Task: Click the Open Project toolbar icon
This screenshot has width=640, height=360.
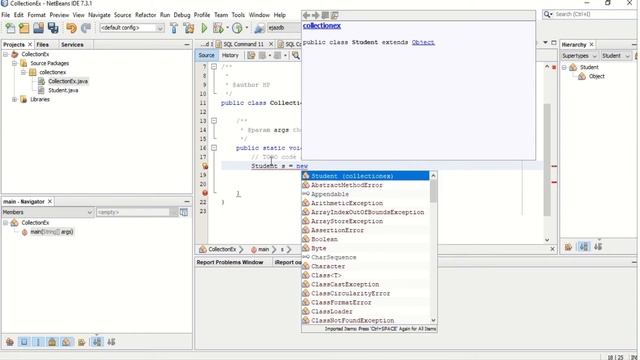Action: [x=38, y=28]
